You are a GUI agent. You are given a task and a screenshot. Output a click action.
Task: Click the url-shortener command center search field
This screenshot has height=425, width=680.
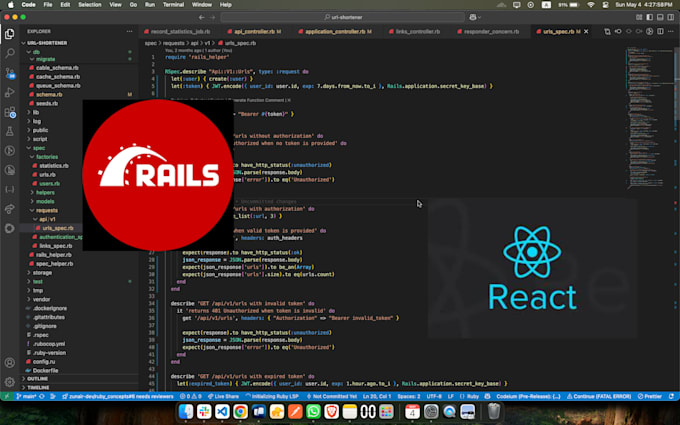tap(343, 17)
